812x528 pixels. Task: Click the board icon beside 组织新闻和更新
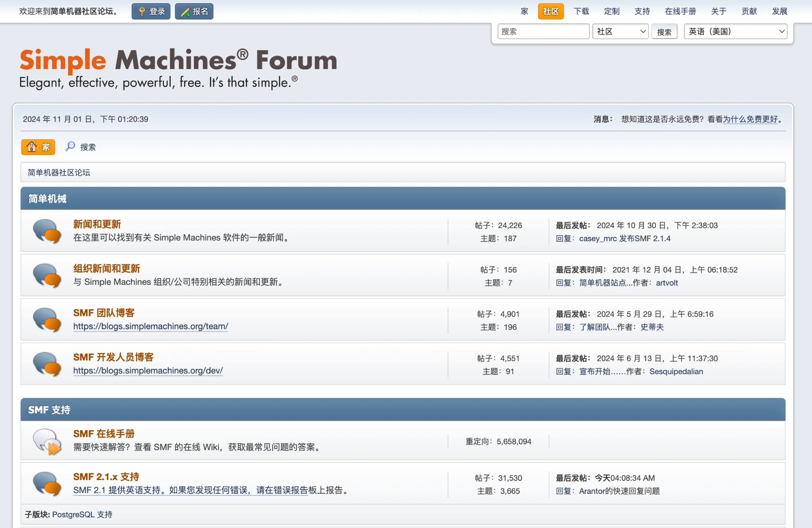click(47, 275)
